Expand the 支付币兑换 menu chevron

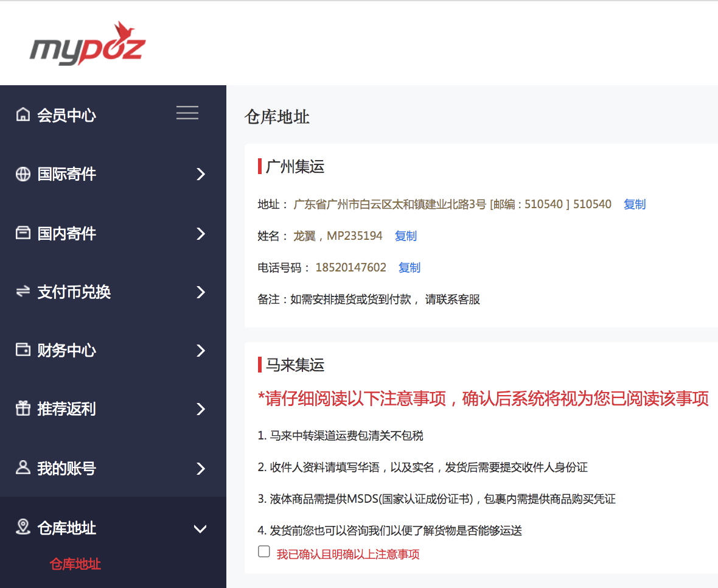point(201,292)
